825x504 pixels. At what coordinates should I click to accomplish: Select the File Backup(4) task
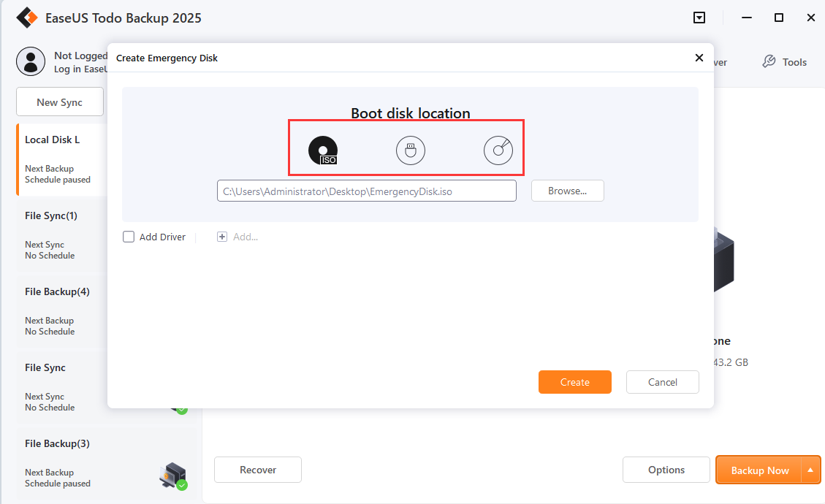tap(62, 311)
